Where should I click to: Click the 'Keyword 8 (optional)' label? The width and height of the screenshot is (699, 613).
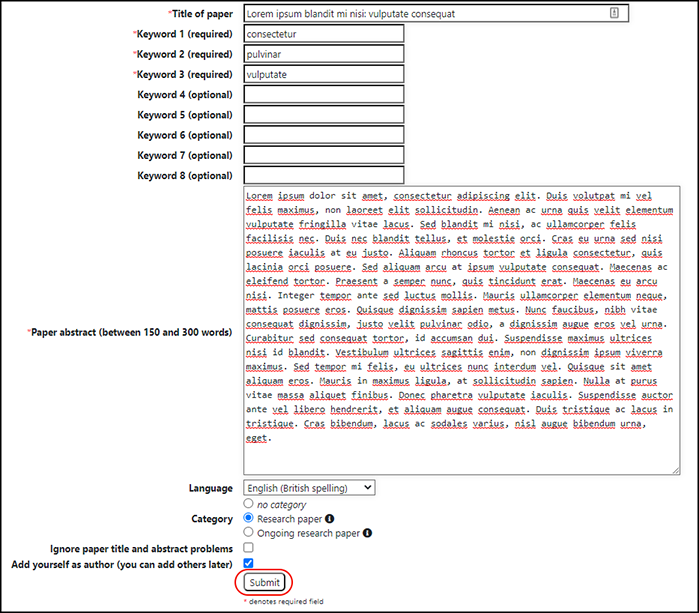click(185, 176)
